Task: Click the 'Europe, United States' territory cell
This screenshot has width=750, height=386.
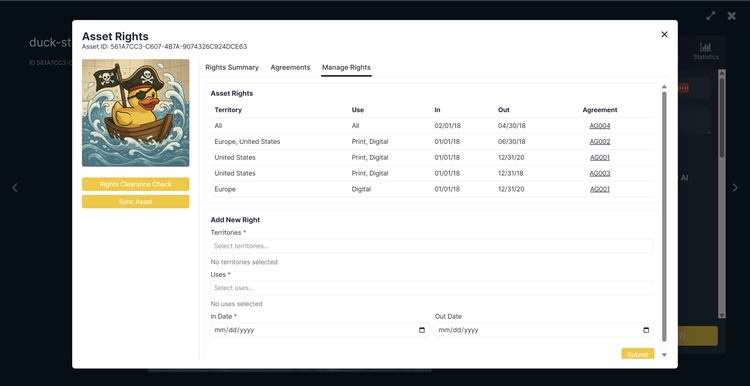Action: pyautogui.click(x=247, y=142)
